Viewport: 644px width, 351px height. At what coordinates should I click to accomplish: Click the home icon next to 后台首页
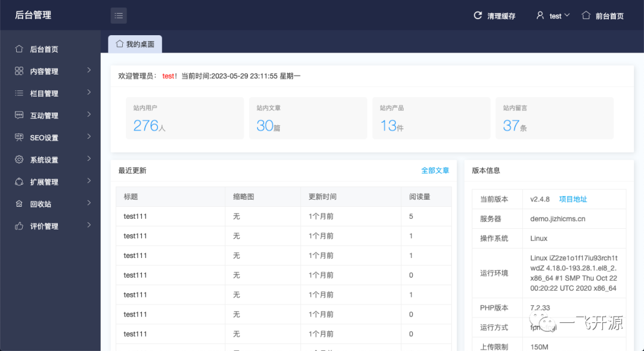[x=19, y=49]
